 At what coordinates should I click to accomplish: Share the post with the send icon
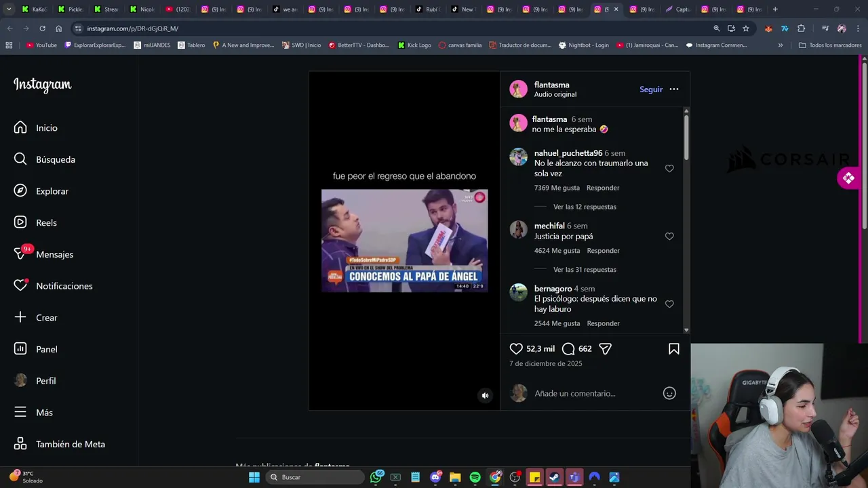coord(606,348)
